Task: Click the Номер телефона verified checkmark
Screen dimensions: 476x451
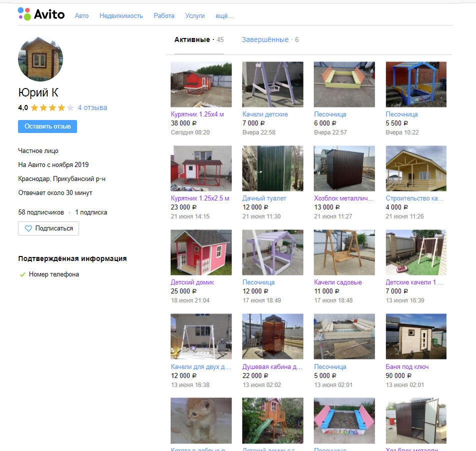Action: pos(22,274)
